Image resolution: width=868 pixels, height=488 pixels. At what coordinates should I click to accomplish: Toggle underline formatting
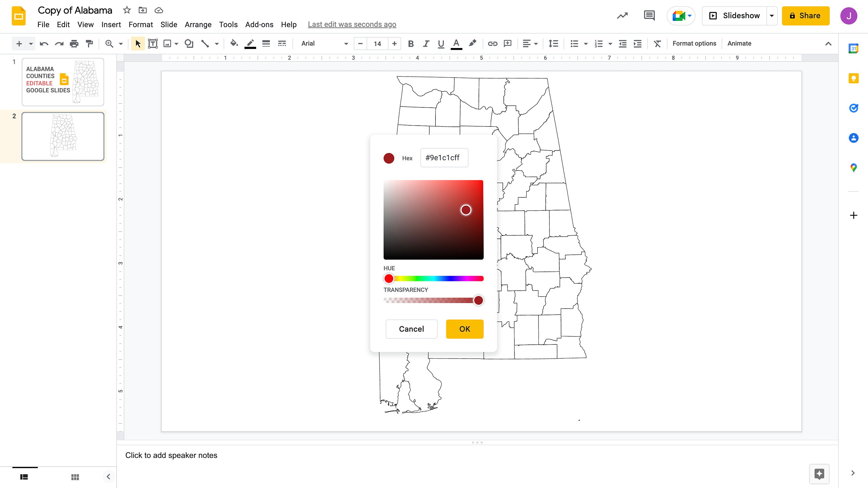[x=441, y=43]
